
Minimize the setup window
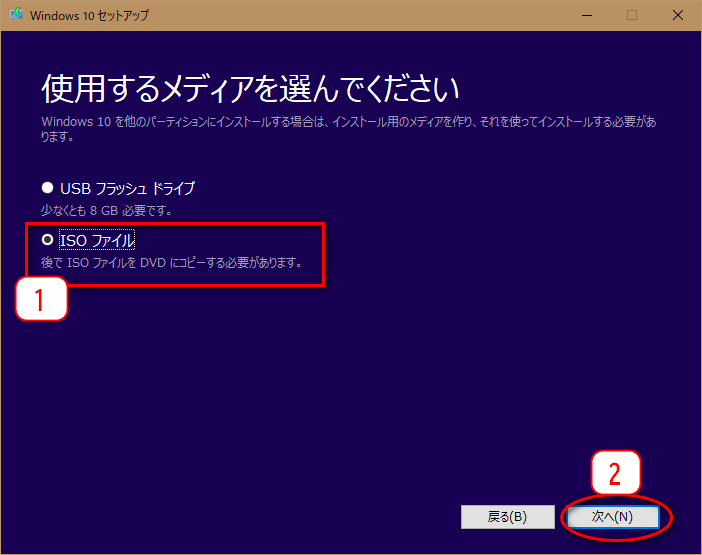pos(584,15)
